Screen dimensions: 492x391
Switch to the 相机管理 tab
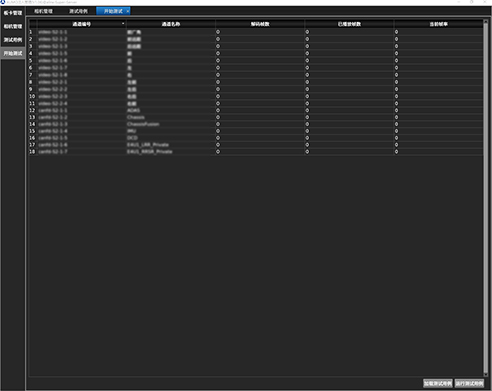coord(43,11)
